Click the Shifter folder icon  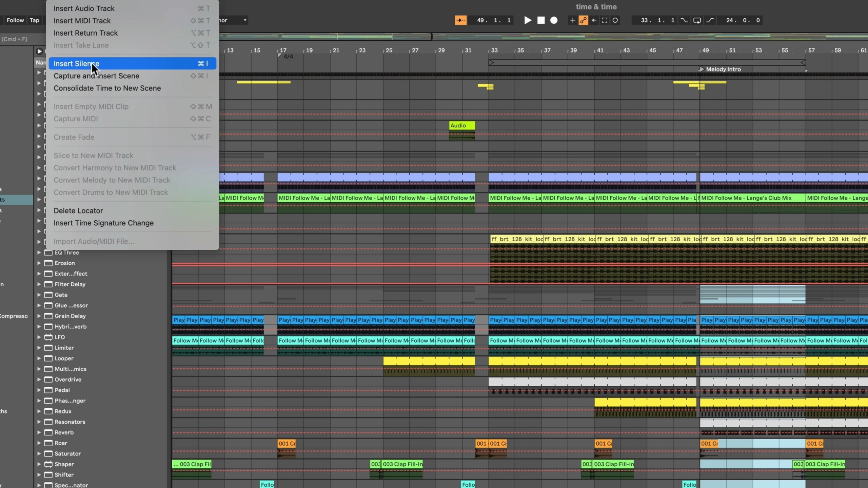[x=48, y=475]
